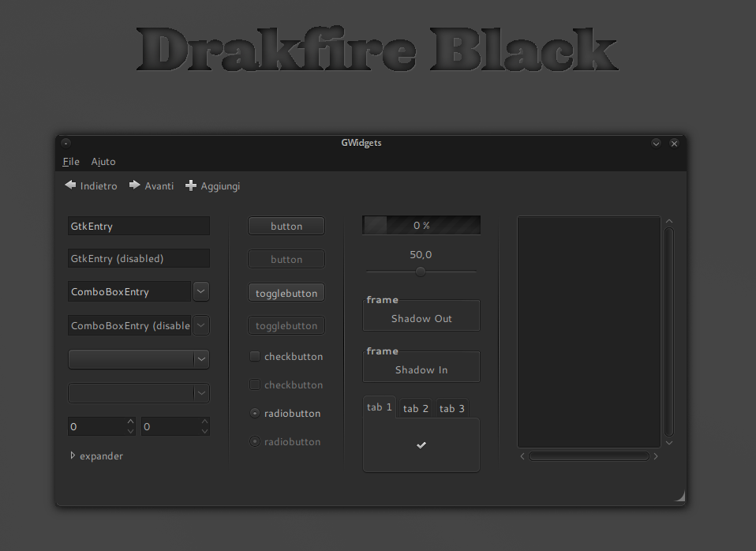Click inside the first spin box field
This screenshot has width=756, height=551.
coord(97,426)
